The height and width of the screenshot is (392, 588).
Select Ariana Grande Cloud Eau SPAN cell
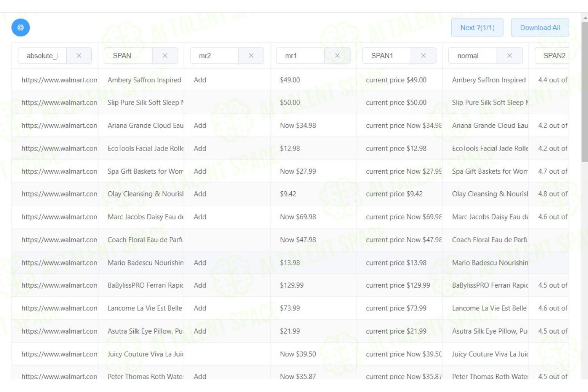point(141,125)
